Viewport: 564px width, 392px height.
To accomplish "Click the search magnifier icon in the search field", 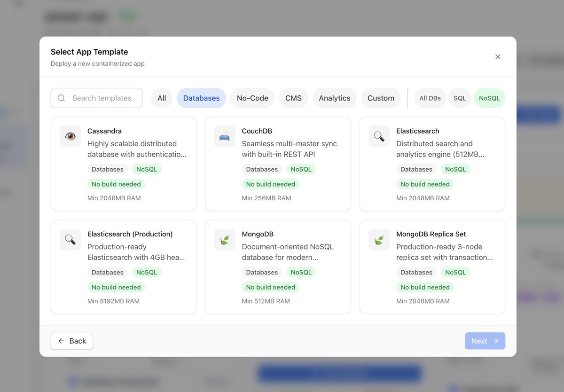I will click(x=61, y=98).
